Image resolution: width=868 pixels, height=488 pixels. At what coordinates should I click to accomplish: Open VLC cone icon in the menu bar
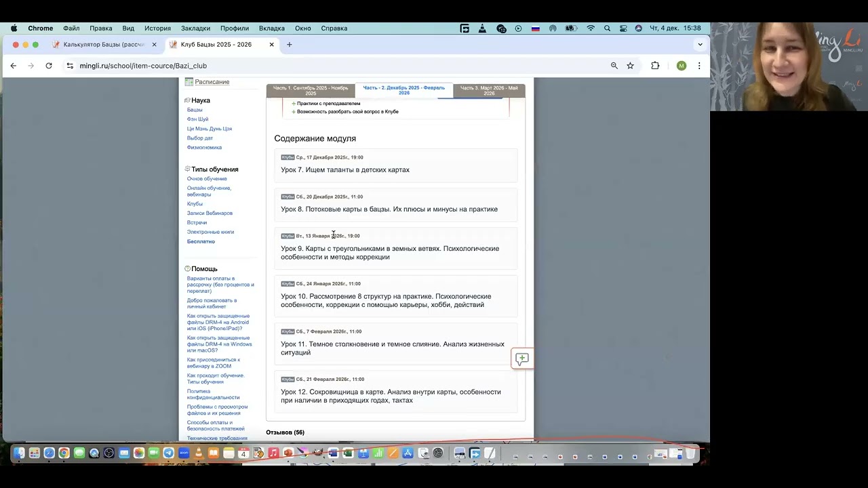(483, 28)
